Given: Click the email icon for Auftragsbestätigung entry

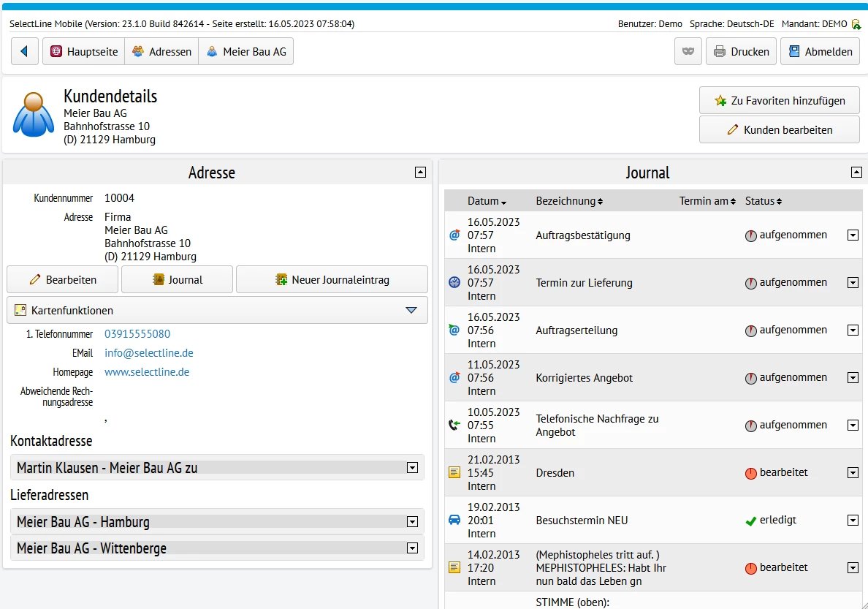Looking at the screenshot, I should (x=454, y=235).
